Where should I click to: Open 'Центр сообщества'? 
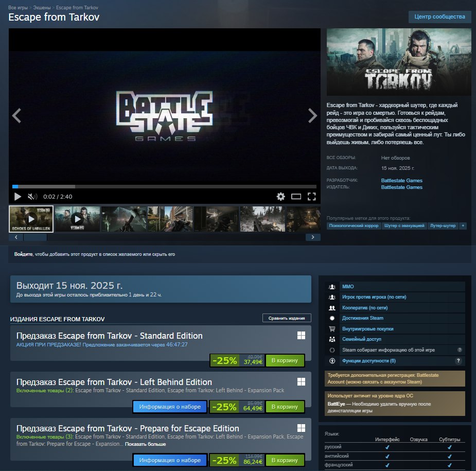440,17
